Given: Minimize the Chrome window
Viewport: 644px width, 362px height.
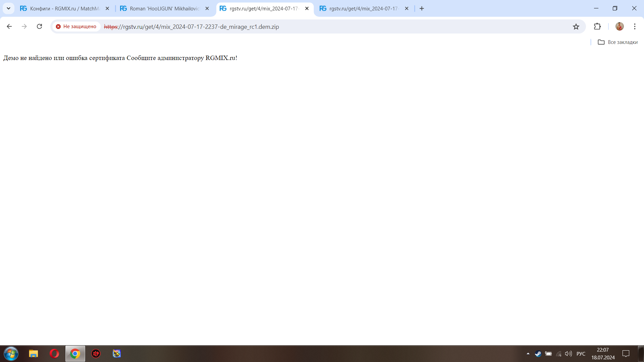Looking at the screenshot, I should 596,8.
